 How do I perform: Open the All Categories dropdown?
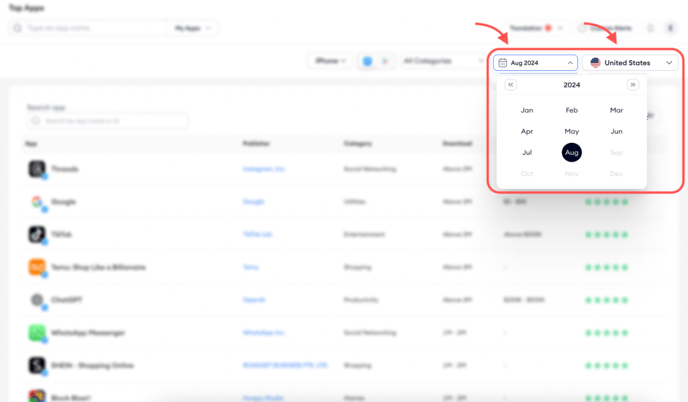[440, 62]
